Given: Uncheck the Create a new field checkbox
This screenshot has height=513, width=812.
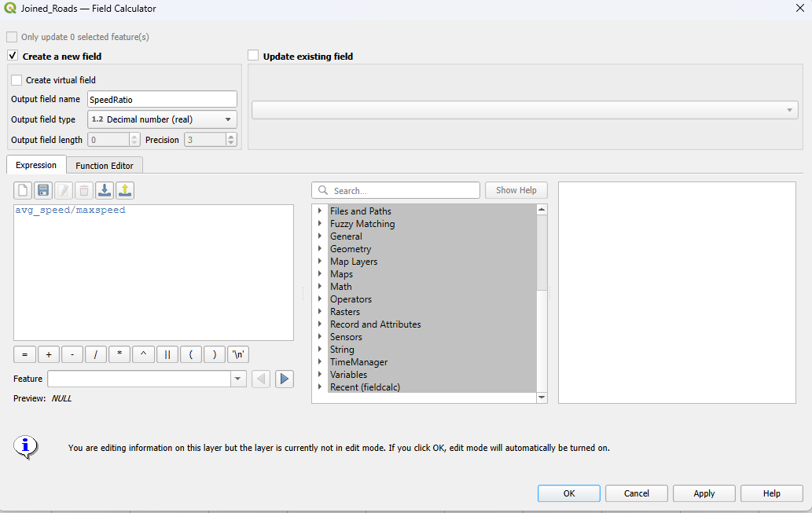Looking at the screenshot, I should click(x=13, y=56).
